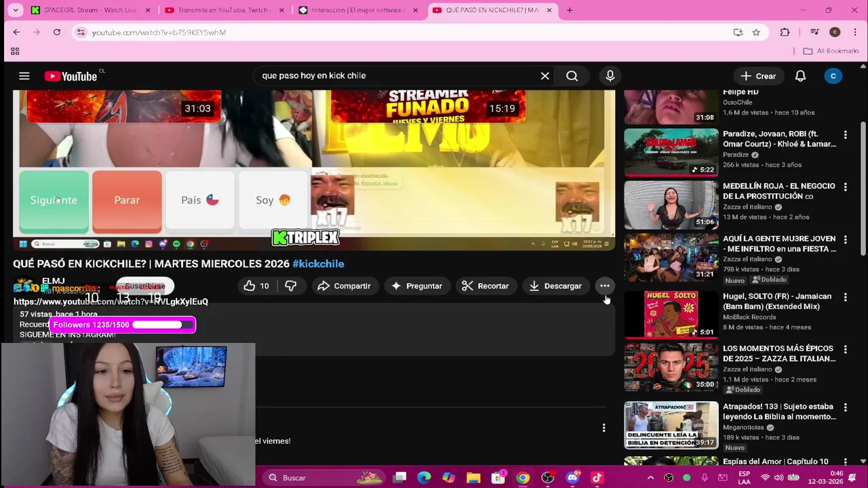
Task: Go to the YouTube home logo
Action: (x=71, y=76)
